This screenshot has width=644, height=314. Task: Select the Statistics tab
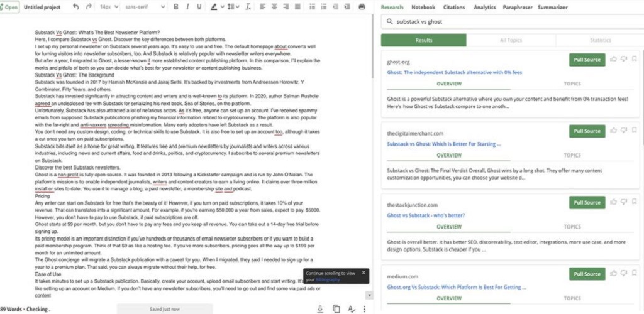(x=600, y=40)
